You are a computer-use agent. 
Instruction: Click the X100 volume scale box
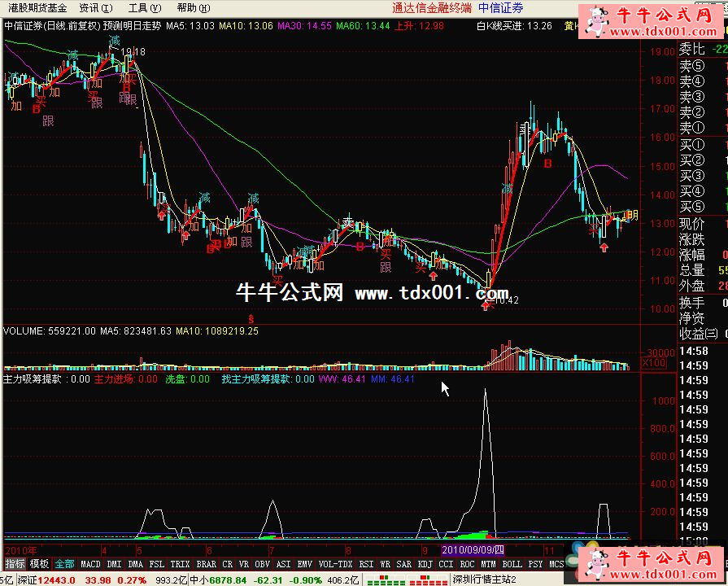click(654, 363)
